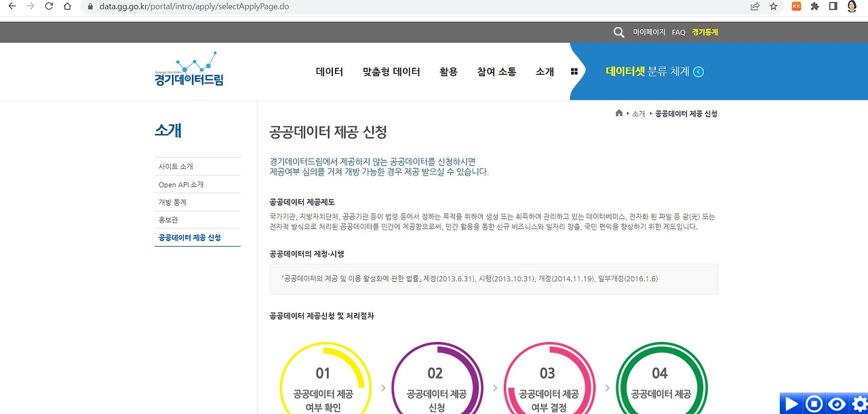Click the law enactment dates box
This screenshot has width=868, height=414.
coord(494,278)
